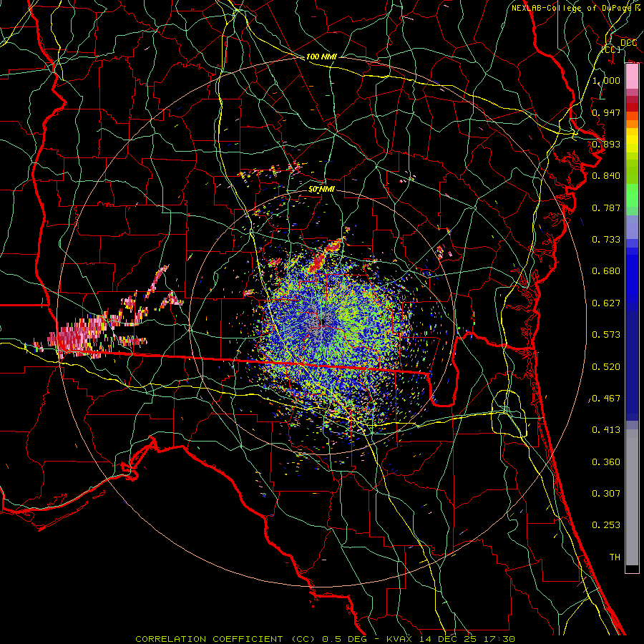The image size is (644, 644).
Task: Click the 0.360 legend value
Action: [x=606, y=462]
